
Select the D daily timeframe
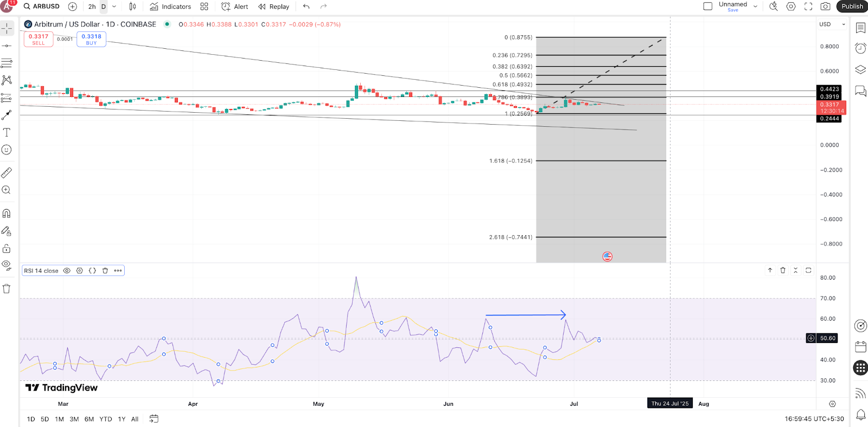pyautogui.click(x=104, y=7)
